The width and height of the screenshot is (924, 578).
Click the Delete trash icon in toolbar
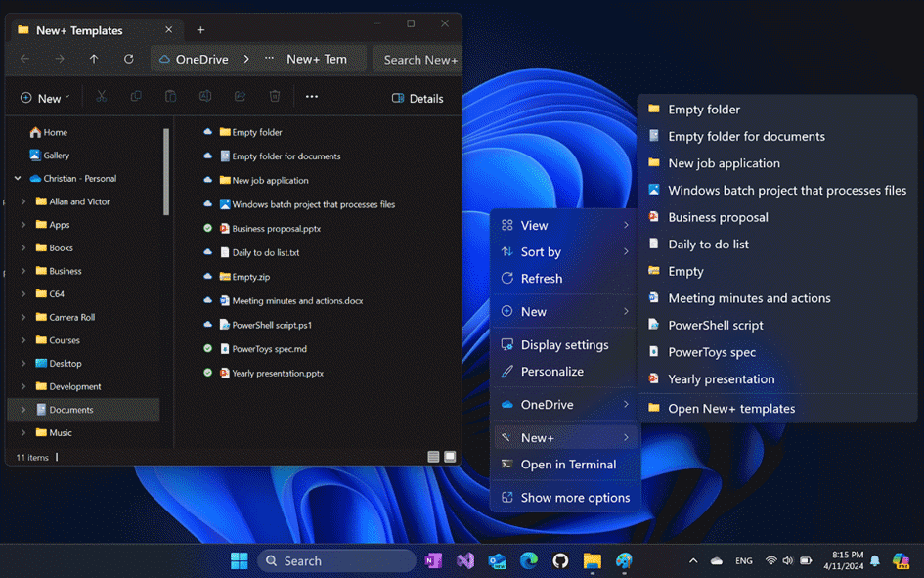275,97
